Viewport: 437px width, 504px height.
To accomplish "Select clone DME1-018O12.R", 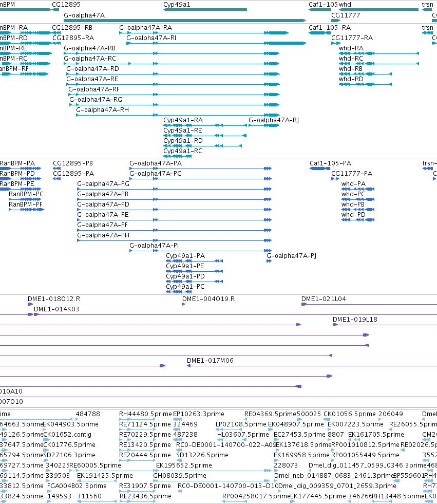I will [x=54, y=299].
